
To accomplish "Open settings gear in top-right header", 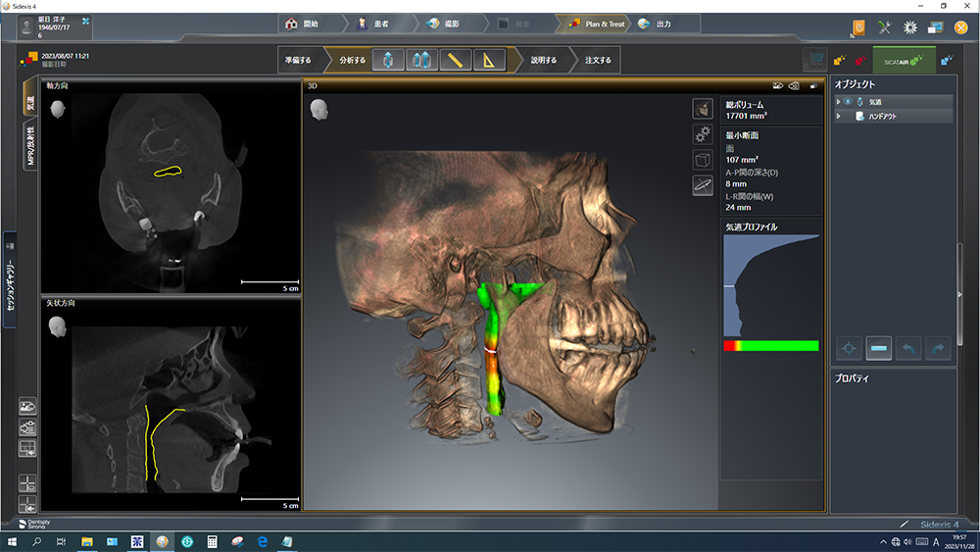I will [x=910, y=28].
